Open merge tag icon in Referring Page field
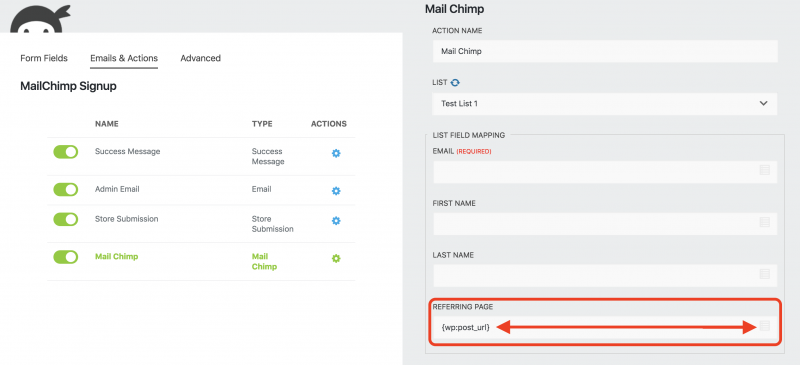 point(764,326)
